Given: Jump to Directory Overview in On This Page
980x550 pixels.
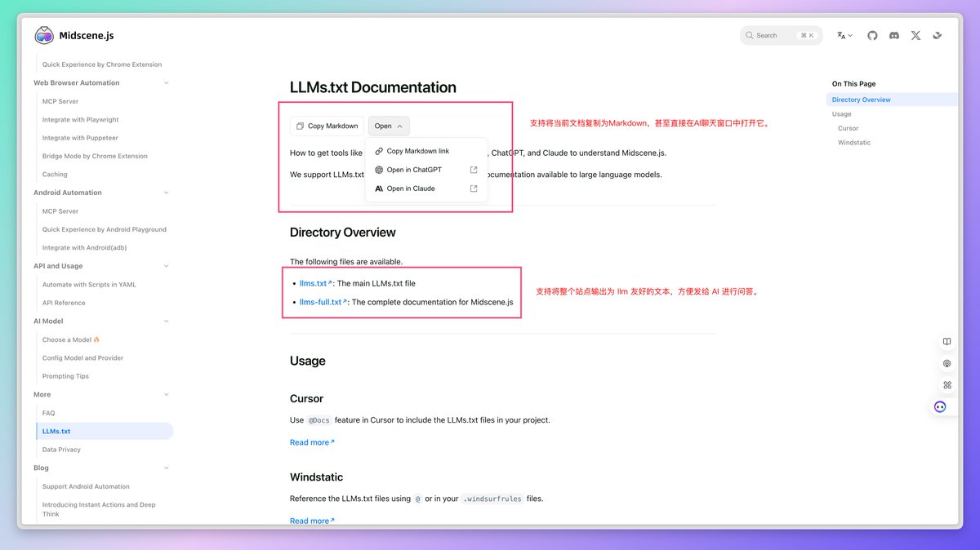Looking at the screenshot, I should click(x=861, y=100).
